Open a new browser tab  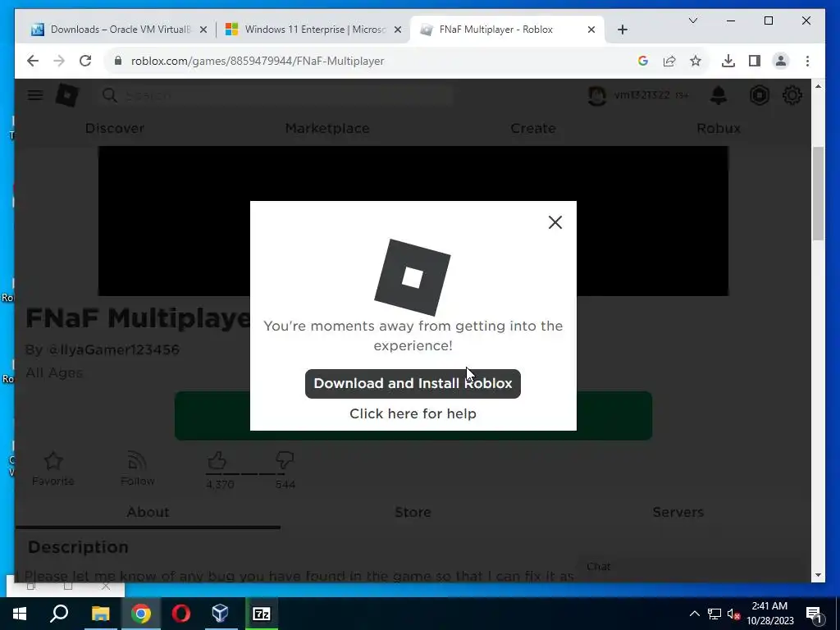coord(623,30)
